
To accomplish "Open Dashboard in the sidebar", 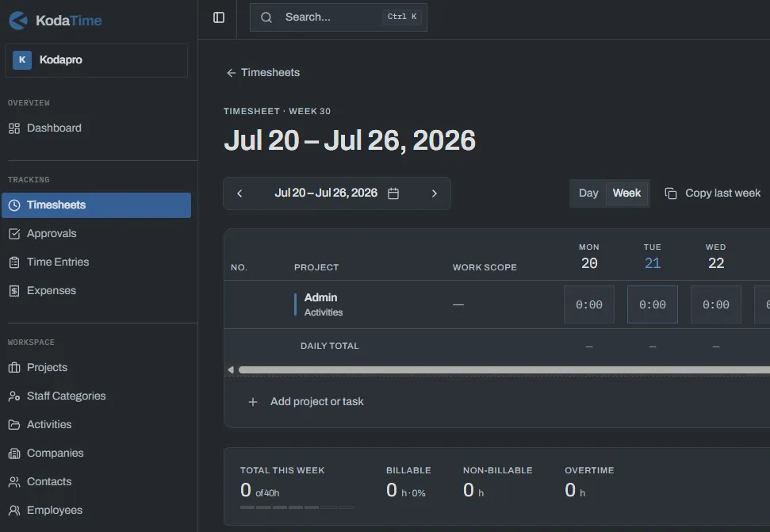I will pos(96,128).
